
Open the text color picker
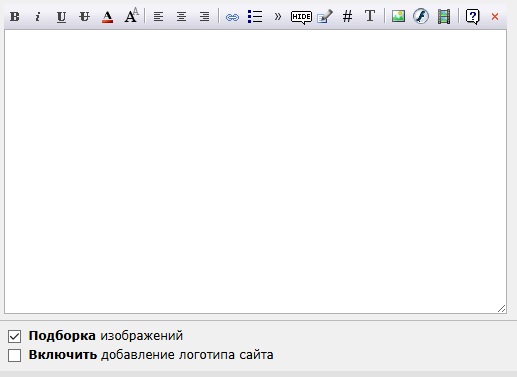pos(107,16)
